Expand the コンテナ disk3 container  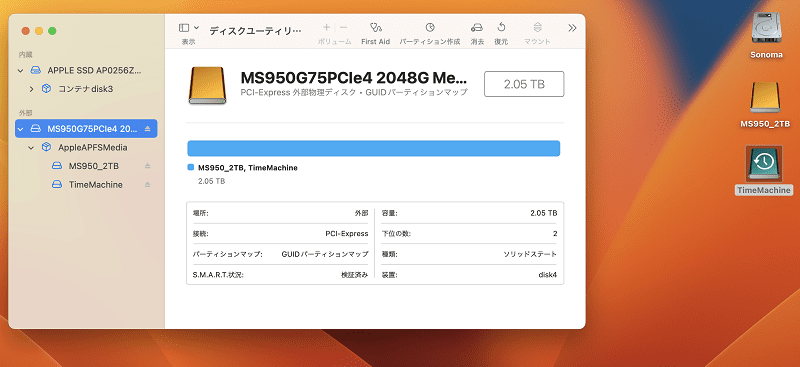point(32,89)
